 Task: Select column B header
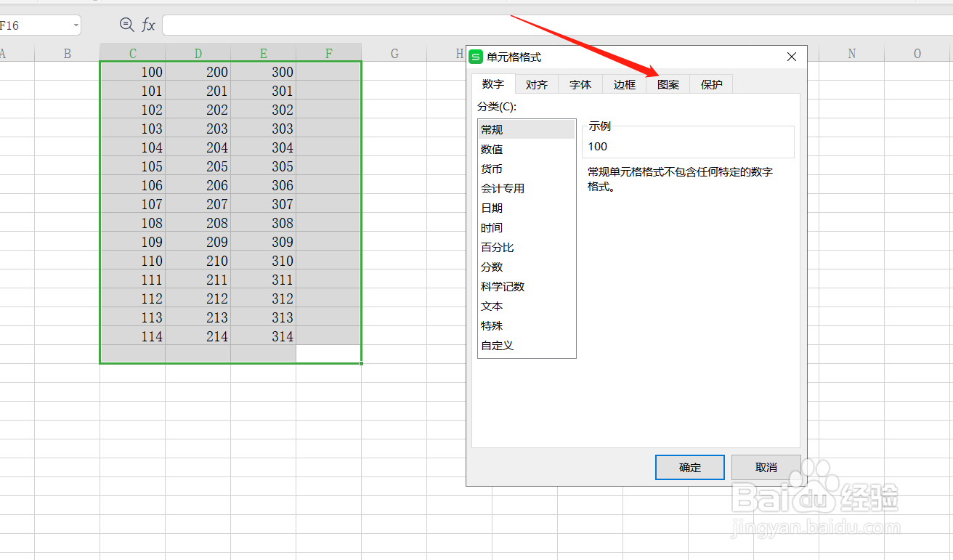[x=68, y=53]
